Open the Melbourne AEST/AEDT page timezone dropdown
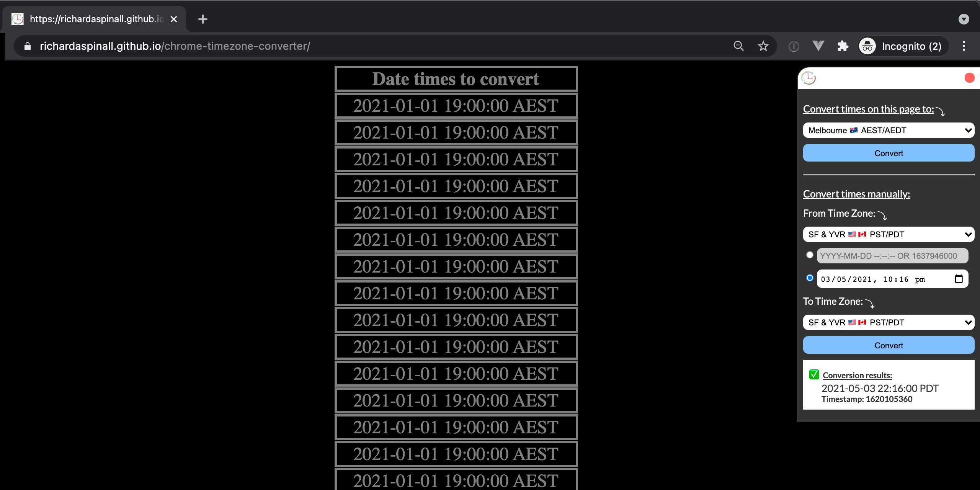Viewport: 980px width, 490px height. [888, 130]
